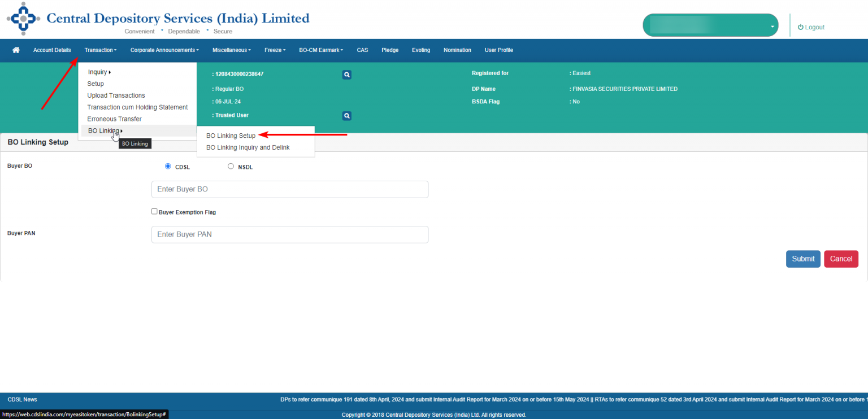The width and height of the screenshot is (868, 419).
Task: Navigate to the Pledge menu item
Action: (x=390, y=50)
